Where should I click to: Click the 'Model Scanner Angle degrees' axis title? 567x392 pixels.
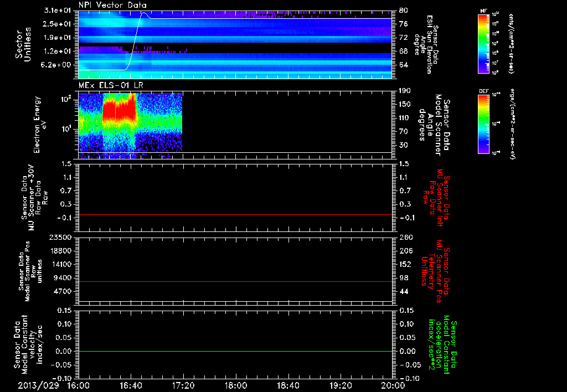pyautogui.click(x=434, y=125)
